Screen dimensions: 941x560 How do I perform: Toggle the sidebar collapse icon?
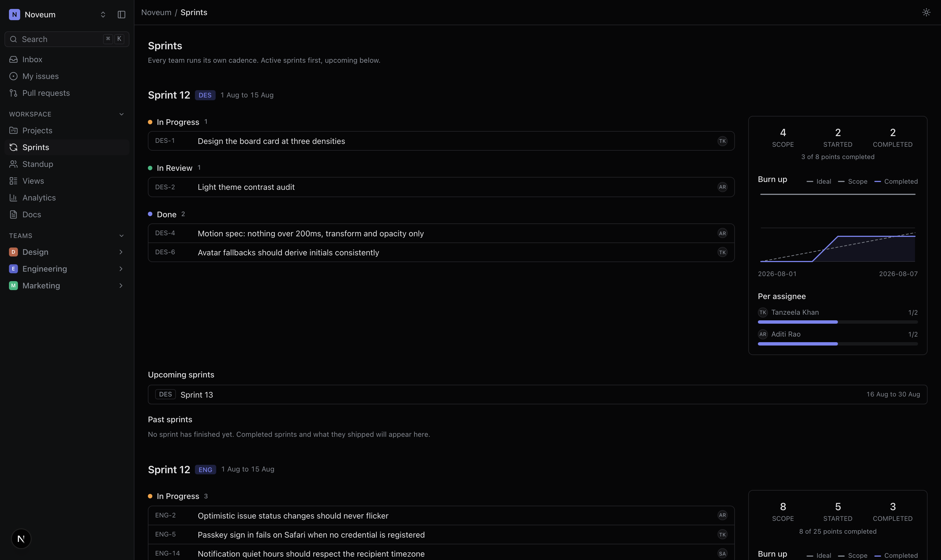pos(121,14)
